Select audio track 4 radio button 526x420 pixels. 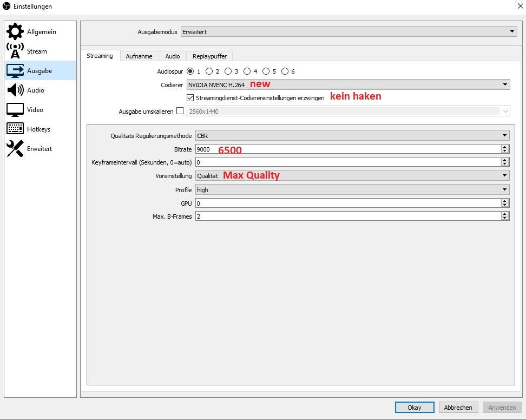(x=247, y=71)
